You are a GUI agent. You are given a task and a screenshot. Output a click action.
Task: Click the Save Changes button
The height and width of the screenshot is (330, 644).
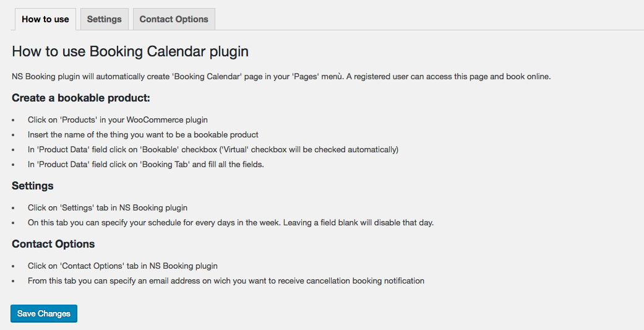click(x=44, y=313)
